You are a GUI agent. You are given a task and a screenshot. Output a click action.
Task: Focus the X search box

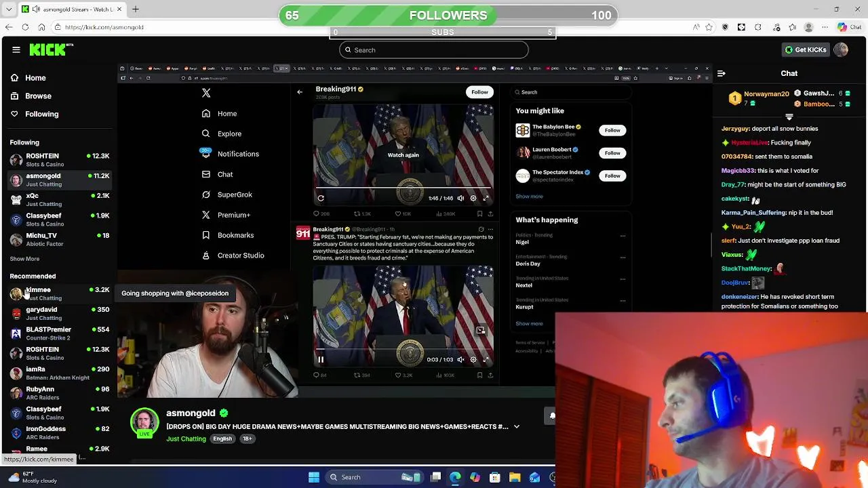point(570,92)
